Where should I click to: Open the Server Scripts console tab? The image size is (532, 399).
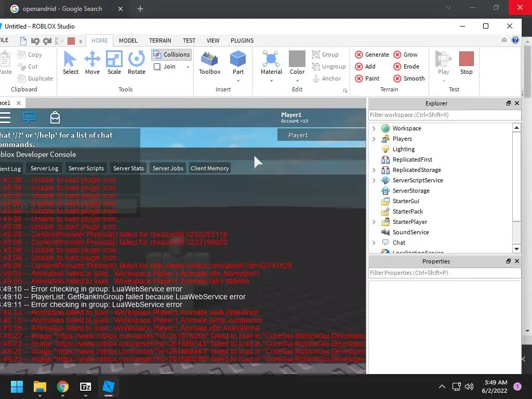coord(86,168)
